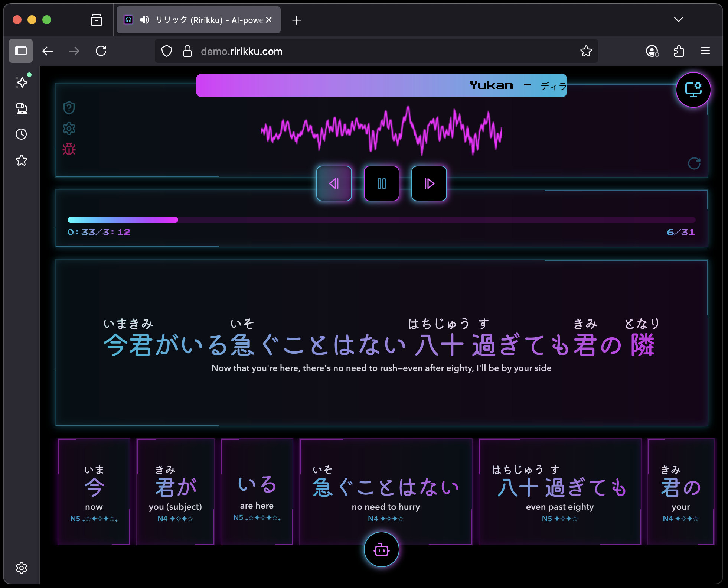Open the history clock sidebar icon
Viewport: 728px width, 588px height.
pos(22,134)
